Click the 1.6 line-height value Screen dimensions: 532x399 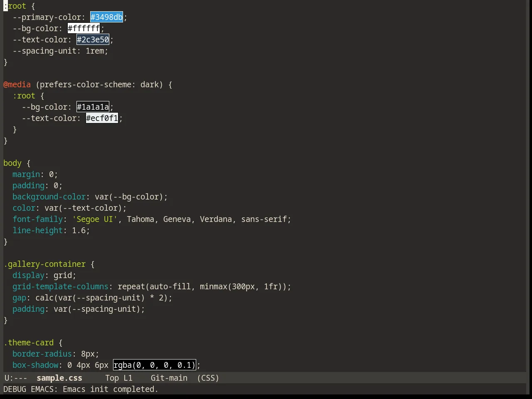(79, 230)
